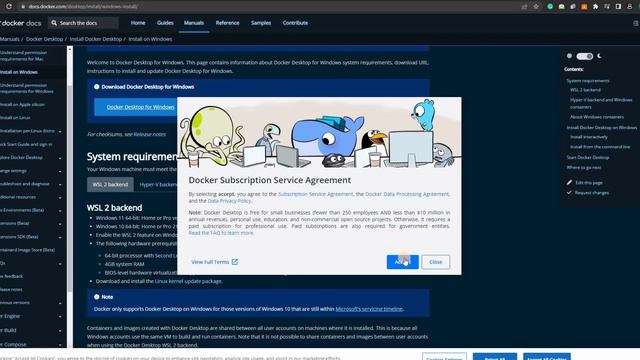Click the moon icon for dark theme
Viewport: 640px width, 360px height.
(x=599, y=56)
